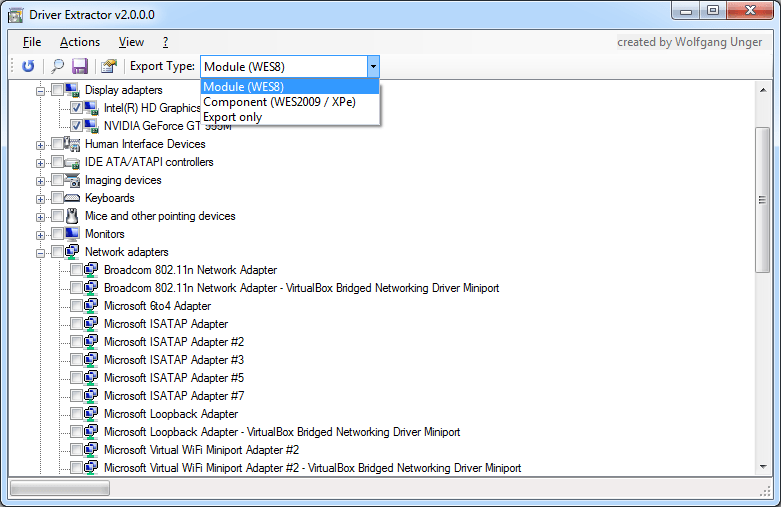Select the Imaging devices label
The image size is (781, 507).
coord(123,180)
